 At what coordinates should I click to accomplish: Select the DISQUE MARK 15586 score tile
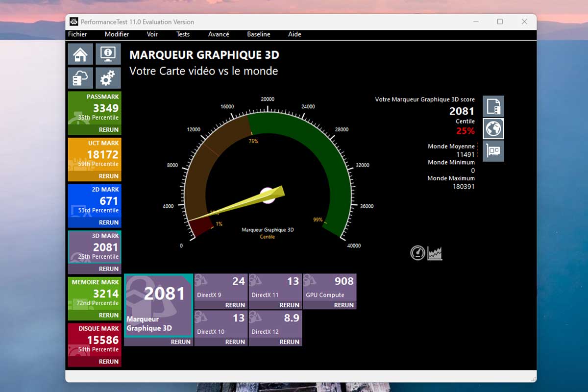(x=95, y=340)
